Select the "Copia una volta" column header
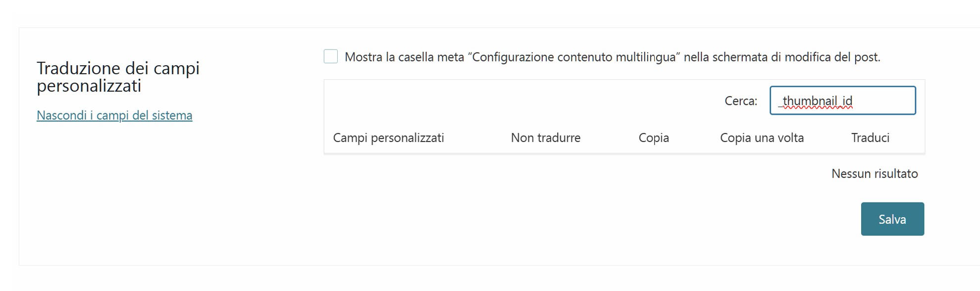Screen dimensions: 980x291 (x=761, y=138)
